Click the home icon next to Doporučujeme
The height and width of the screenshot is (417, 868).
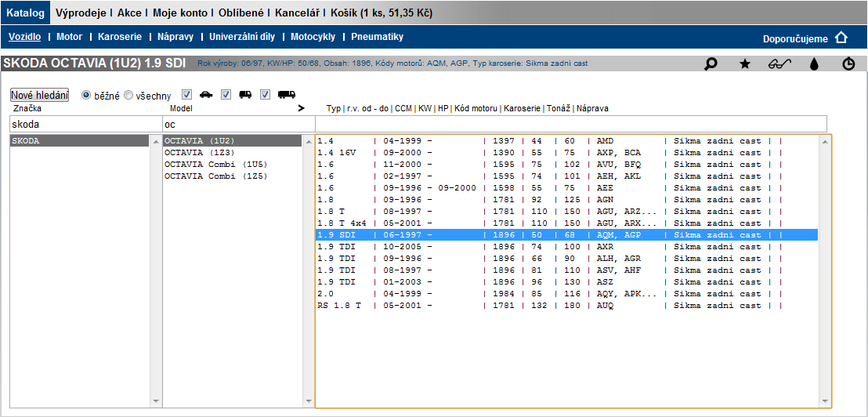pyautogui.click(x=841, y=38)
